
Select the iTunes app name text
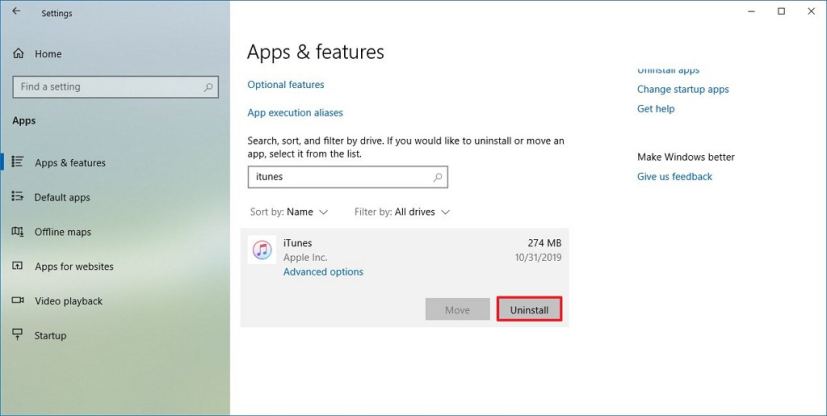pyautogui.click(x=297, y=243)
